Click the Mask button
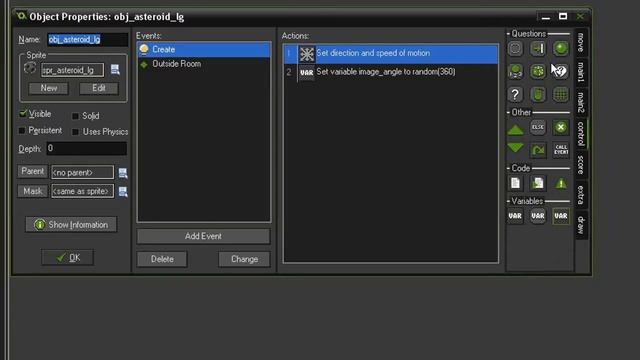 click(32, 191)
